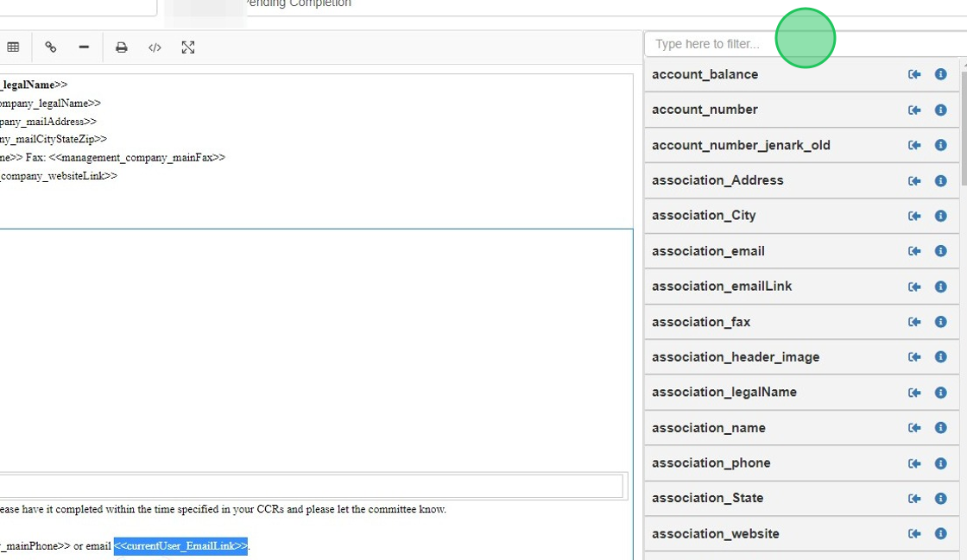Insert the association_Address merge field
967x560 pixels.
click(914, 180)
